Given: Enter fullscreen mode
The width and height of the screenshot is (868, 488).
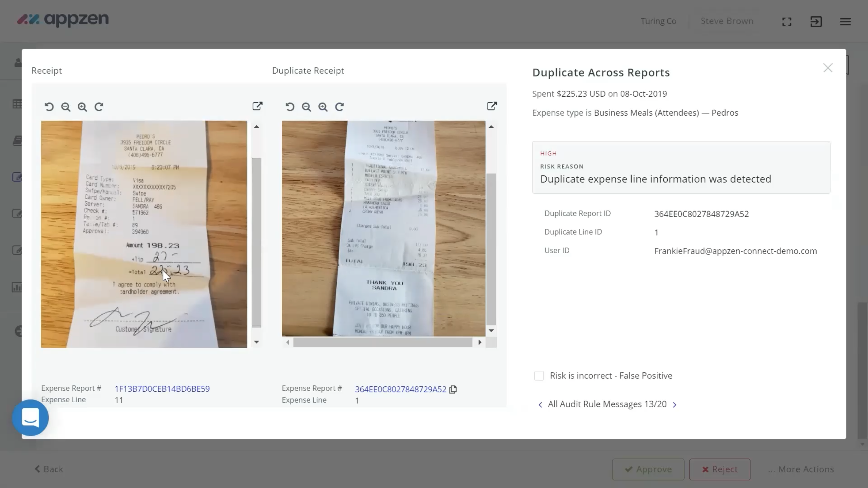Looking at the screenshot, I should [786, 21].
